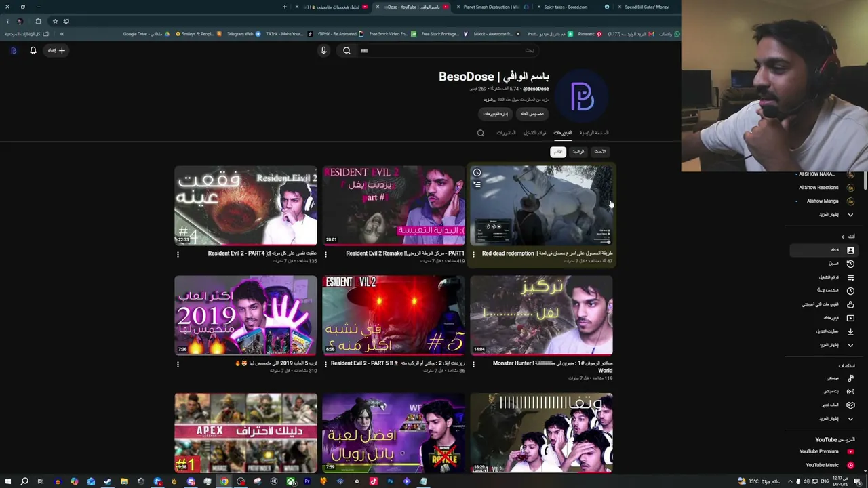The width and height of the screenshot is (868, 488).
Task: Open the YouTube notifications bell
Action: click(x=33, y=50)
